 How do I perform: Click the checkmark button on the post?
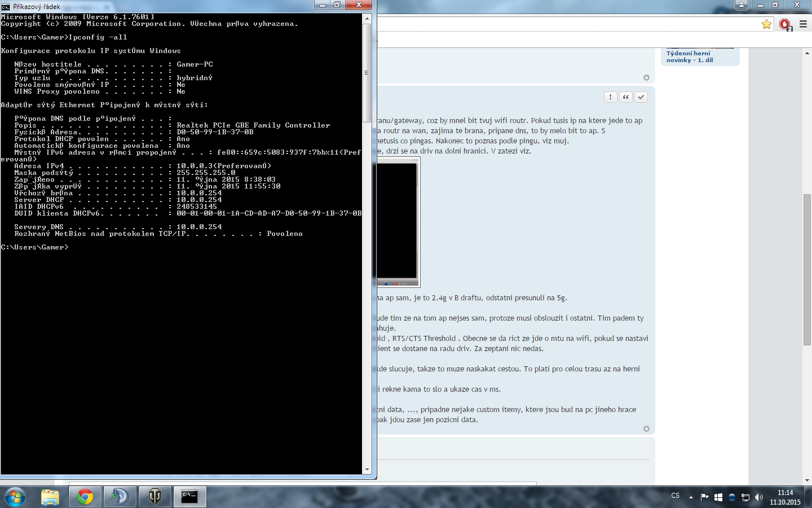[641, 97]
